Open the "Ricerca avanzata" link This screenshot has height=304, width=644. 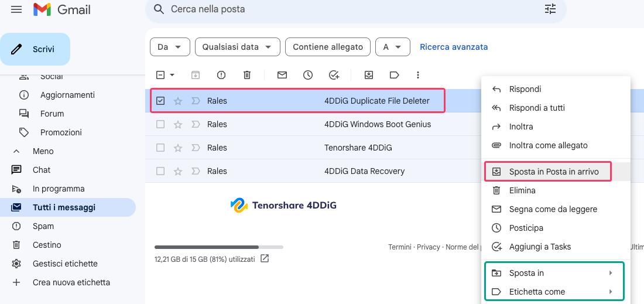(x=454, y=47)
